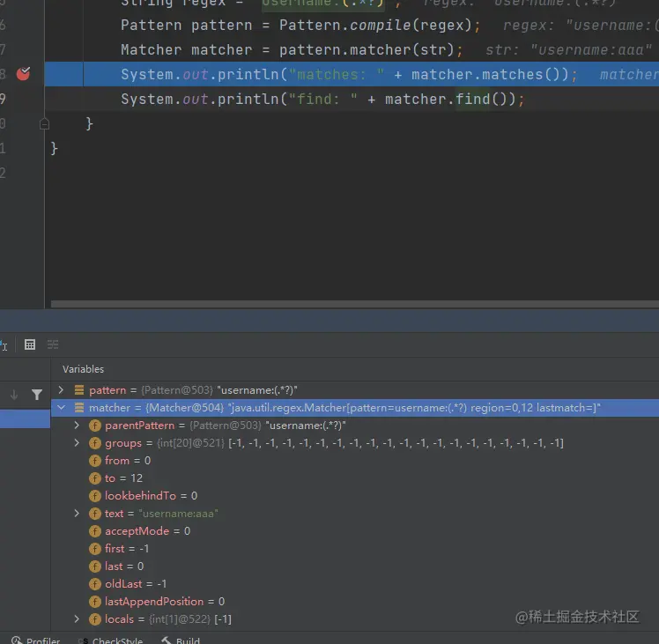The height and width of the screenshot is (644, 659).
Task: Click the "username:aaa" value of text field
Action: (178, 514)
